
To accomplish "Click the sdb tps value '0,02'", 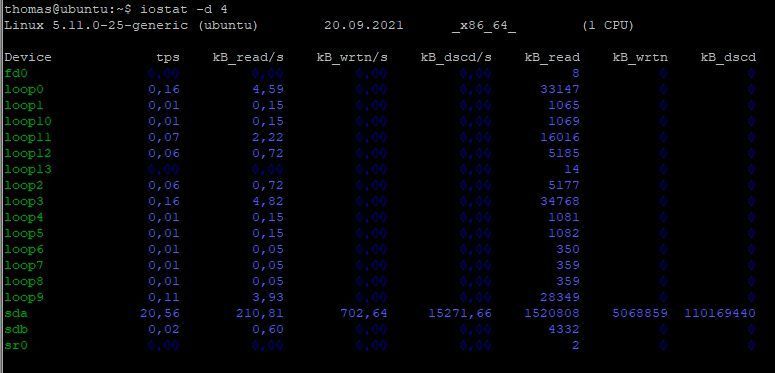I will pyautogui.click(x=164, y=330).
